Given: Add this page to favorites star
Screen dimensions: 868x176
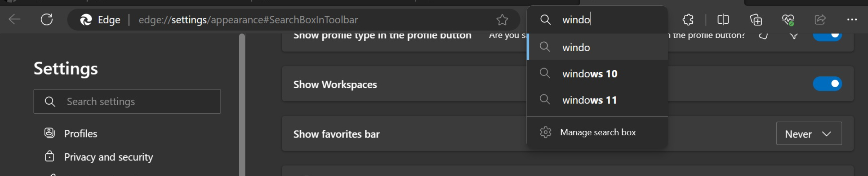Looking at the screenshot, I should coord(502,20).
